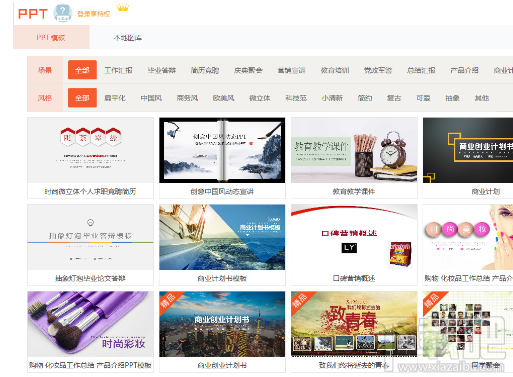Select the 抽象 style option
The width and height of the screenshot is (513, 377).
coord(452,98)
